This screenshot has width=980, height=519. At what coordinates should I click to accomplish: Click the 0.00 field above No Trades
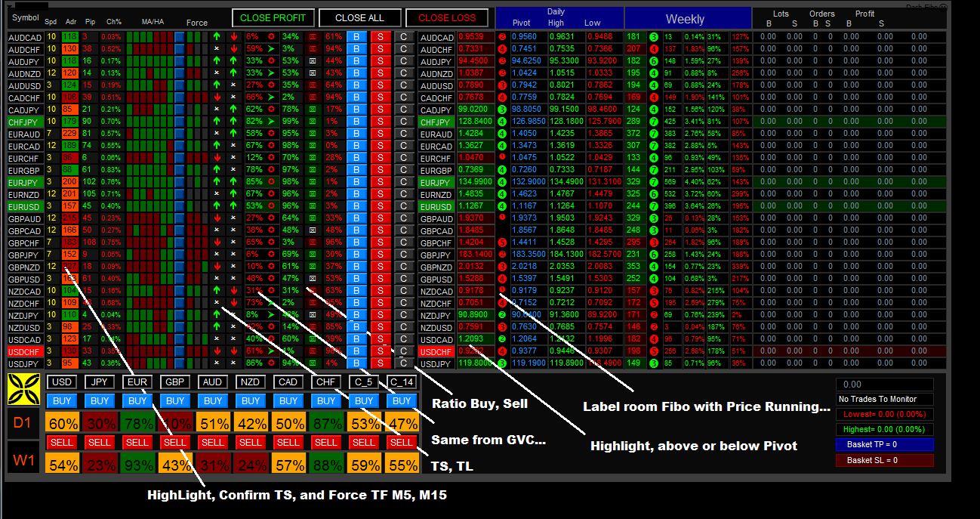pos(885,385)
